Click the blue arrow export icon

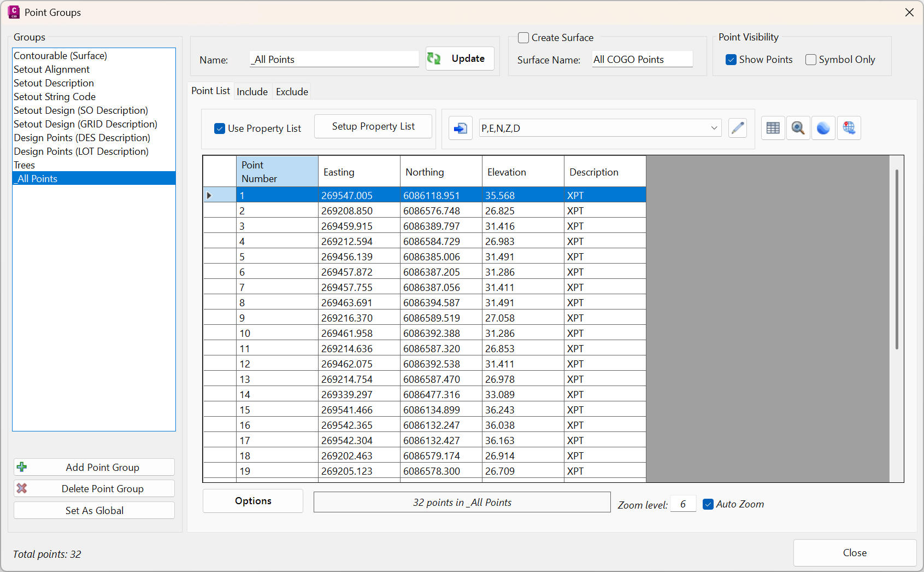coord(460,129)
